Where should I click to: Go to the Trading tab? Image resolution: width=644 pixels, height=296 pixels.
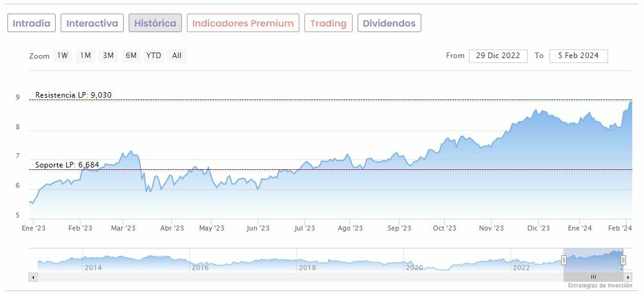(x=328, y=23)
